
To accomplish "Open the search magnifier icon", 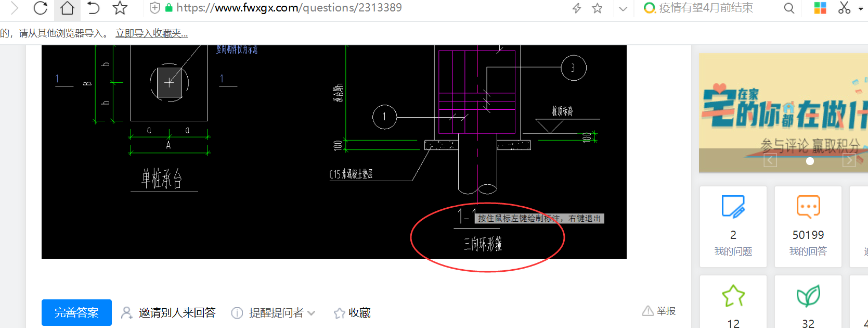I will coord(789,8).
